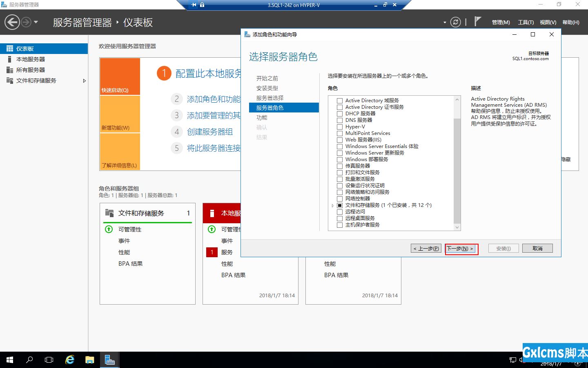
Task: Check the 打印和文件服务 role
Action: [x=340, y=173]
